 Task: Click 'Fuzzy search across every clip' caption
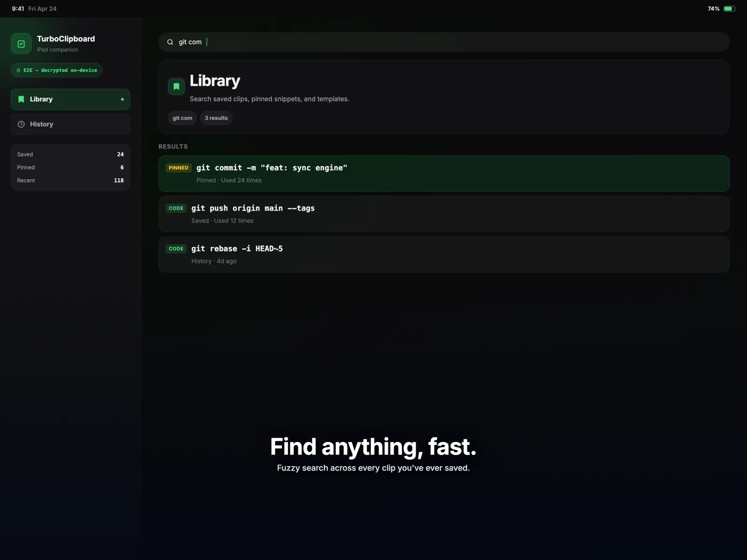[373, 468]
